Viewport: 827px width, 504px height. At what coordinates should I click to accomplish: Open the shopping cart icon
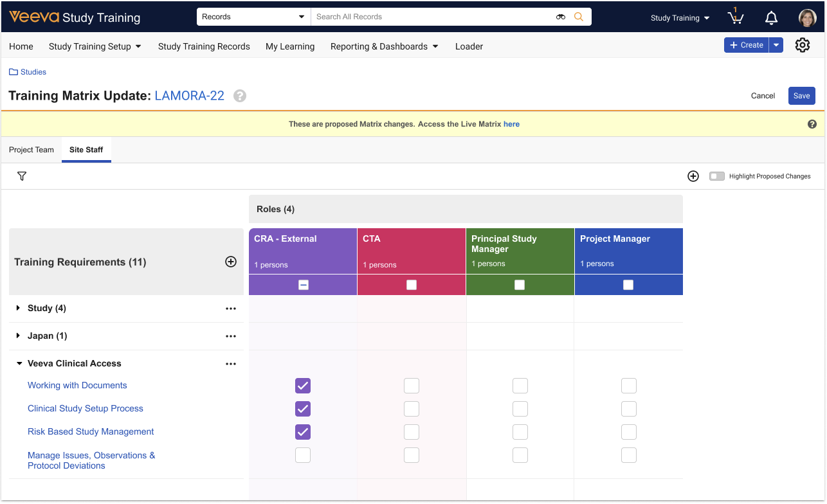click(x=735, y=18)
